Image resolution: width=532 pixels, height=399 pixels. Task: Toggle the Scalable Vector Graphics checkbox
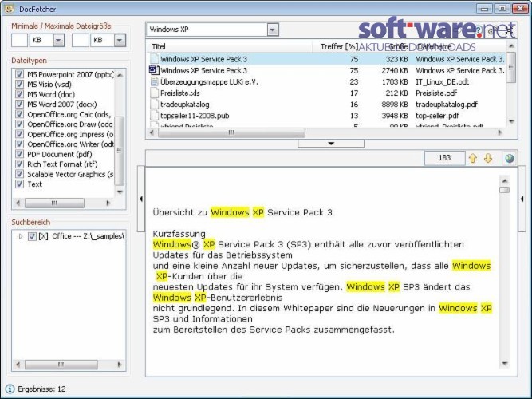(19, 174)
